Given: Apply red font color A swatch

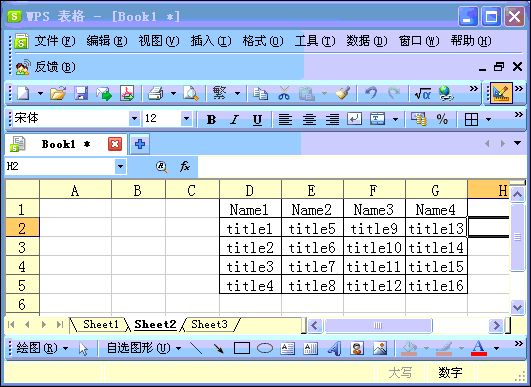Looking at the screenshot, I should coord(479,348).
